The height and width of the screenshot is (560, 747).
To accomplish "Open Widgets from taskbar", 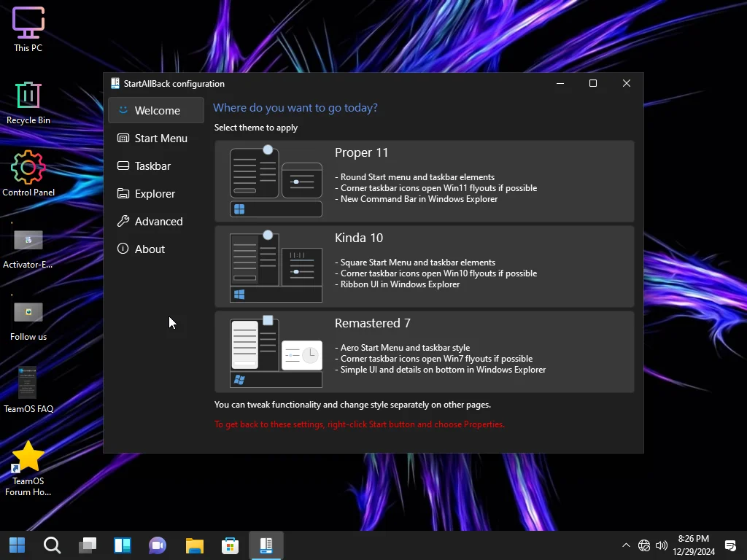I will pos(123,545).
